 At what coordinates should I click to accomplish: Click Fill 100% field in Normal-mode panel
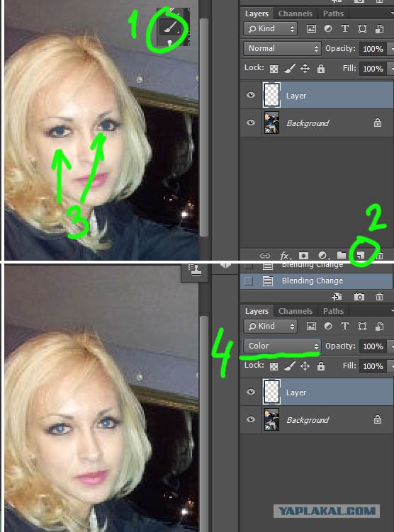click(373, 69)
